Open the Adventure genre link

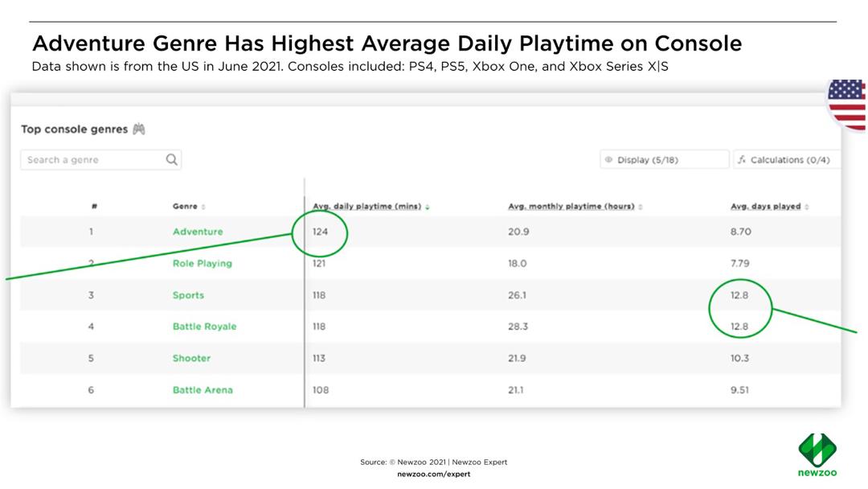pos(198,232)
